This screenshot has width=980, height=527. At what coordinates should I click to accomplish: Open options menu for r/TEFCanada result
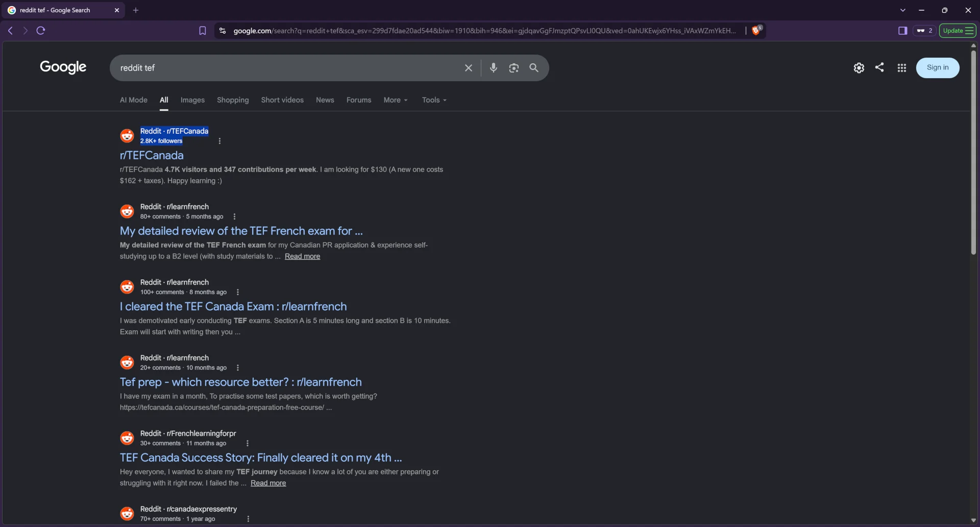[x=219, y=141]
